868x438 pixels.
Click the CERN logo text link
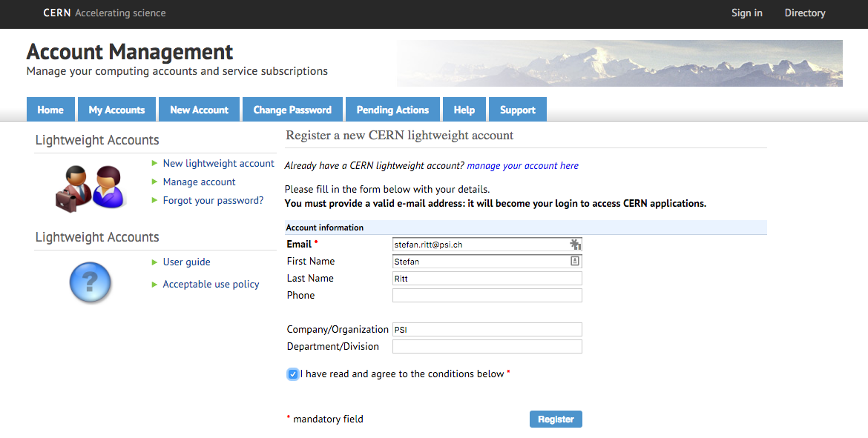57,13
